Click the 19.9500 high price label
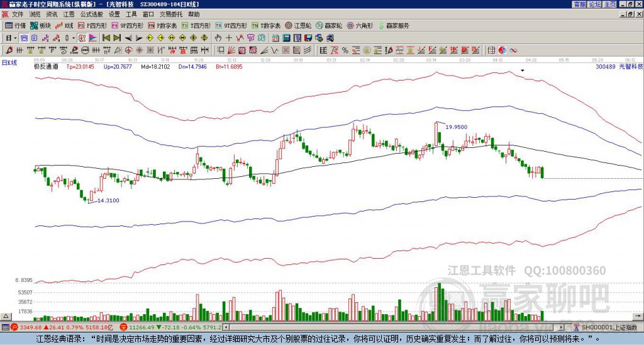644x345 pixels. (457, 127)
